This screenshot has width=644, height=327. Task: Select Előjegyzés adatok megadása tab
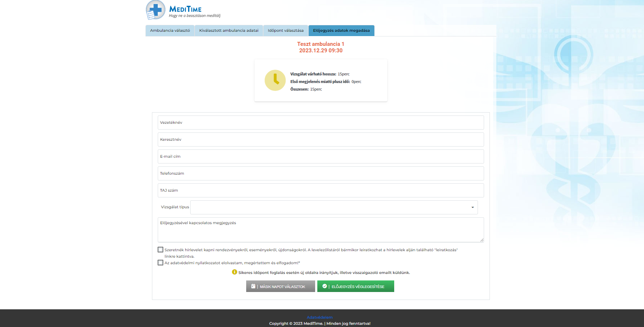pyautogui.click(x=341, y=31)
